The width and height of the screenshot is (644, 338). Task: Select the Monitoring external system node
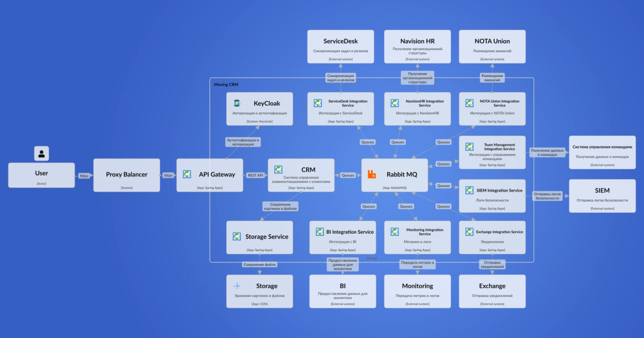[x=417, y=291]
